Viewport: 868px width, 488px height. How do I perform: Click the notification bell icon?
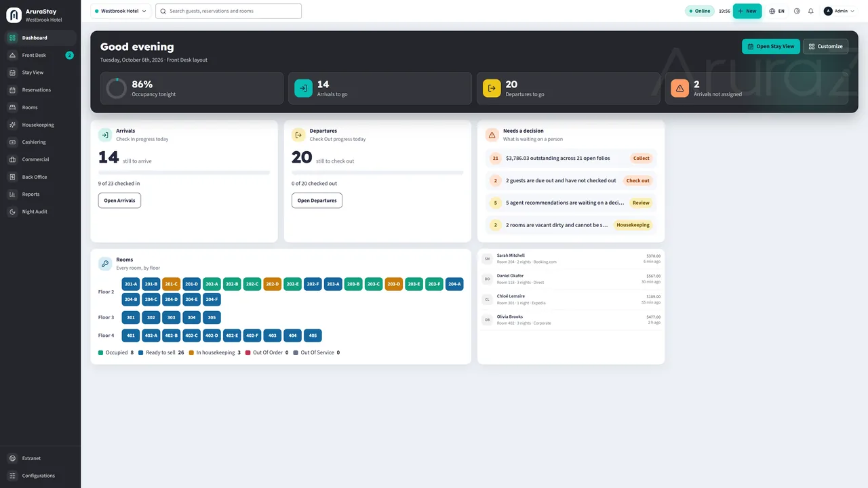coord(810,11)
